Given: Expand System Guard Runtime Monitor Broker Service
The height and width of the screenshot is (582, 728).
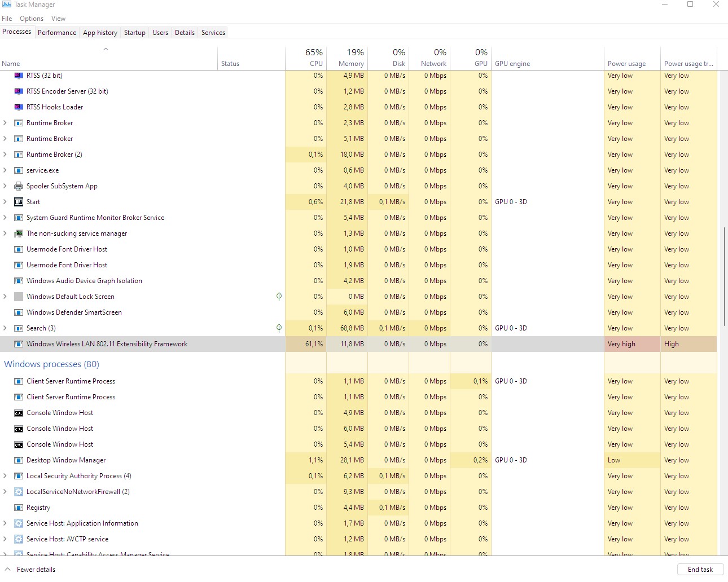Looking at the screenshot, I should click(x=5, y=218).
